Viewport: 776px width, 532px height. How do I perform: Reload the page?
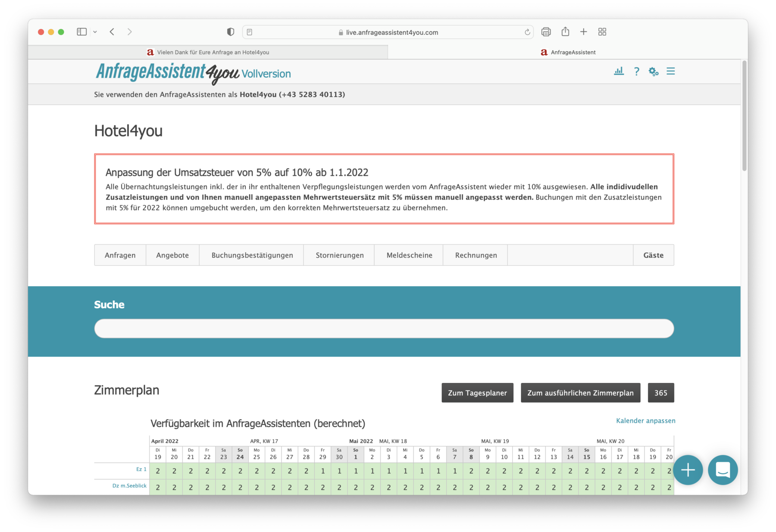click(x=527, y=32)
